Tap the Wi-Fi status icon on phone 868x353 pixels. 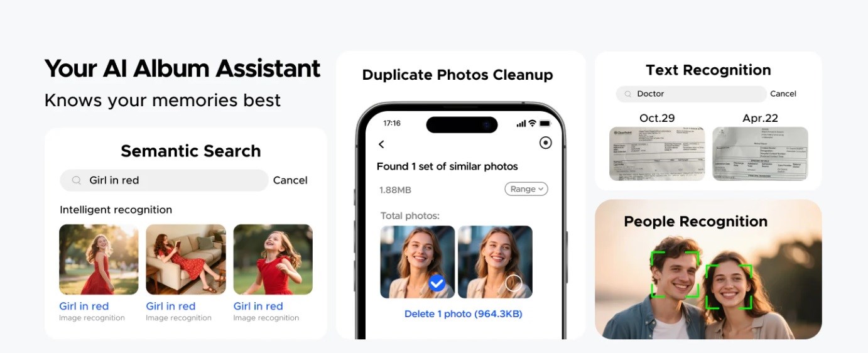[532, 123]
